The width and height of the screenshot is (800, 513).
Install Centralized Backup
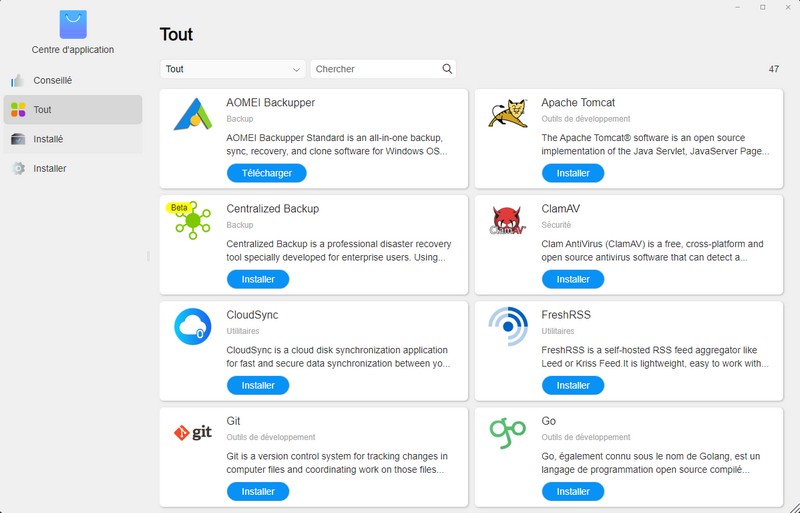[x=258, y=279]
